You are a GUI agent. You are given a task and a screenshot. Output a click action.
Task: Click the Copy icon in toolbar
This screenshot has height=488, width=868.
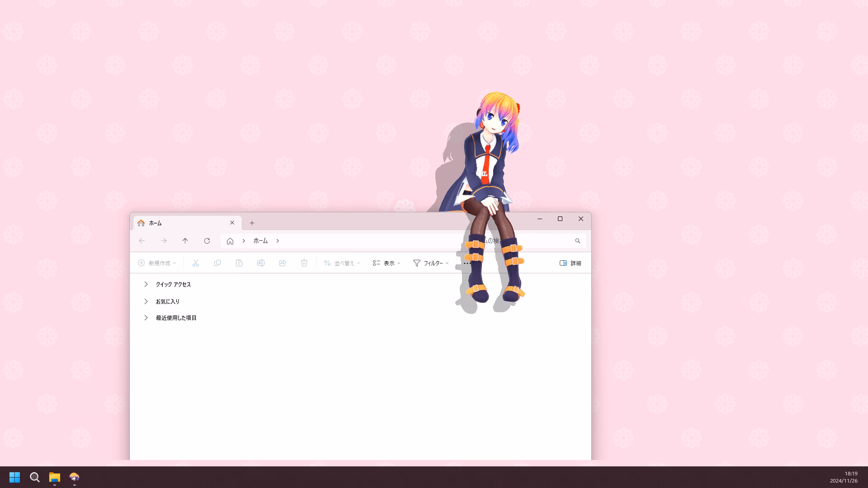(217, 263)
